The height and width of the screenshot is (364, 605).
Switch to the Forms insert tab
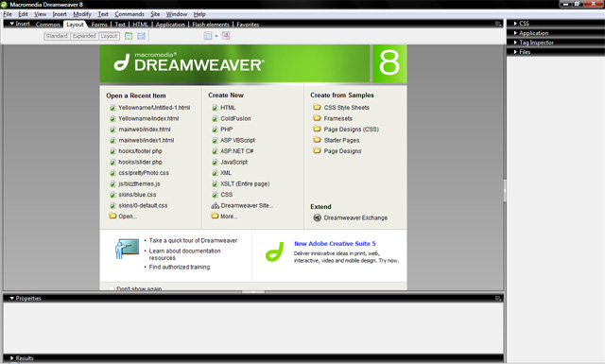coord(99,25)
